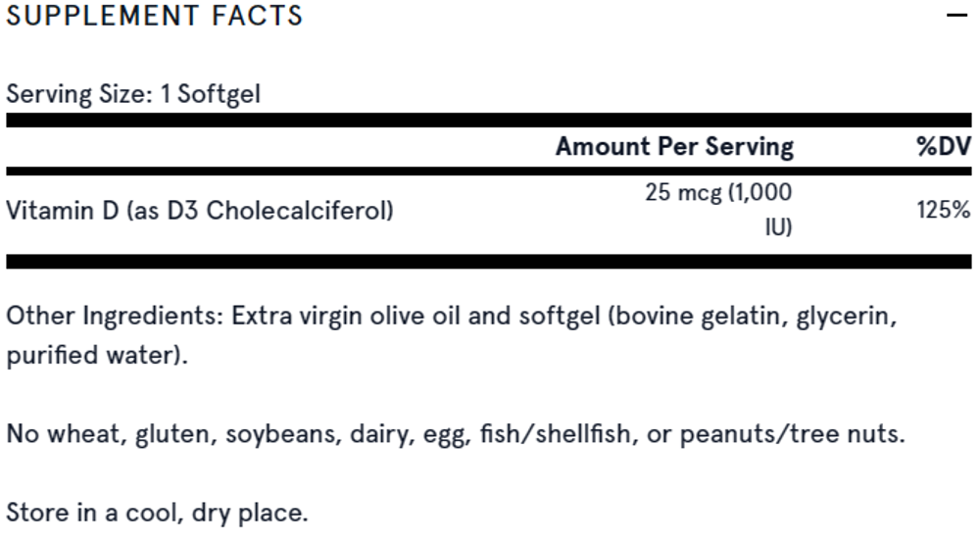Click the IU) text on second line

pos(779,227)
